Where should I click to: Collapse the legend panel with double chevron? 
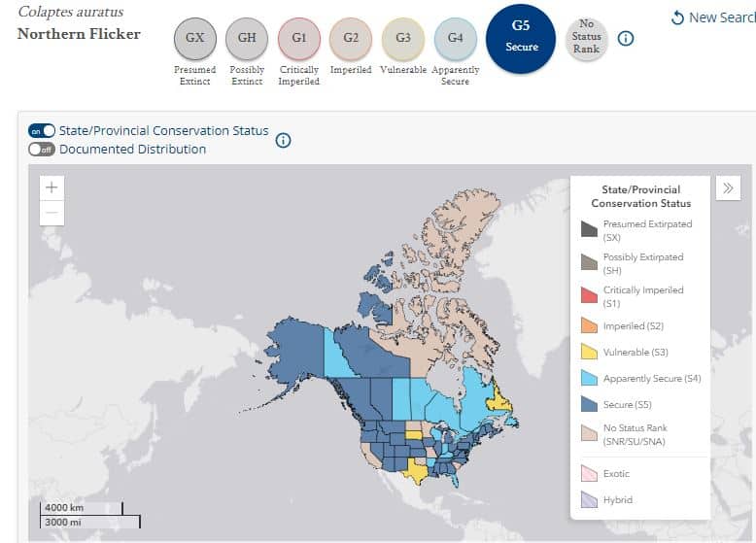click(728, 187)
